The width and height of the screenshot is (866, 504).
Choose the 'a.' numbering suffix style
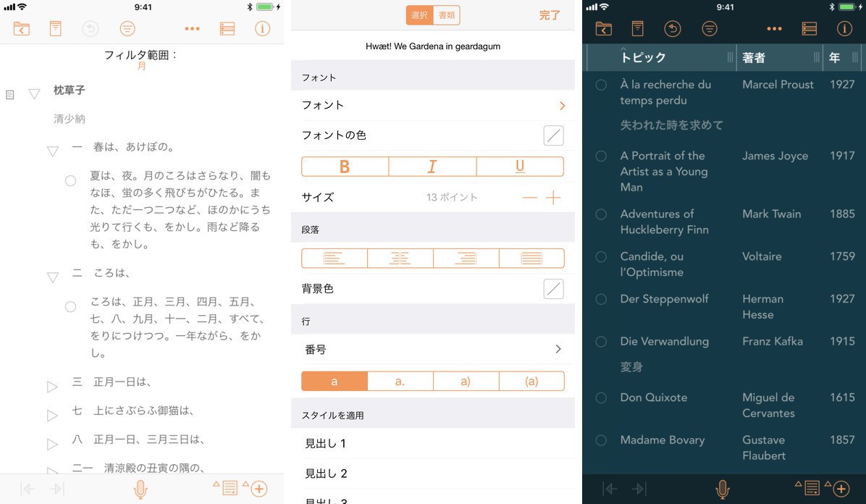(400, 382)
